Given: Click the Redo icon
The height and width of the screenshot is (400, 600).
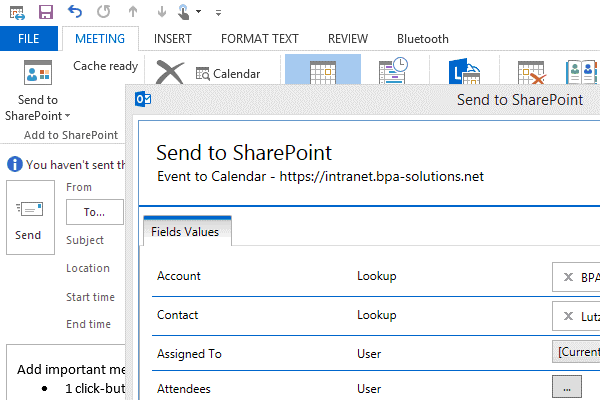Looking at the screenshot, I should pos(103,12).
